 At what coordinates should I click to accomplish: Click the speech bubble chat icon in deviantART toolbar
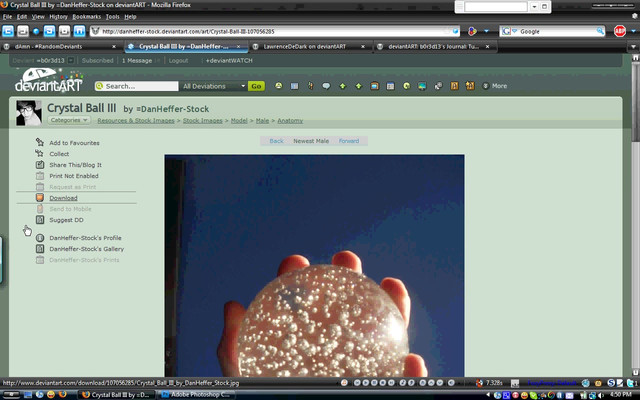tap(326, 86)
